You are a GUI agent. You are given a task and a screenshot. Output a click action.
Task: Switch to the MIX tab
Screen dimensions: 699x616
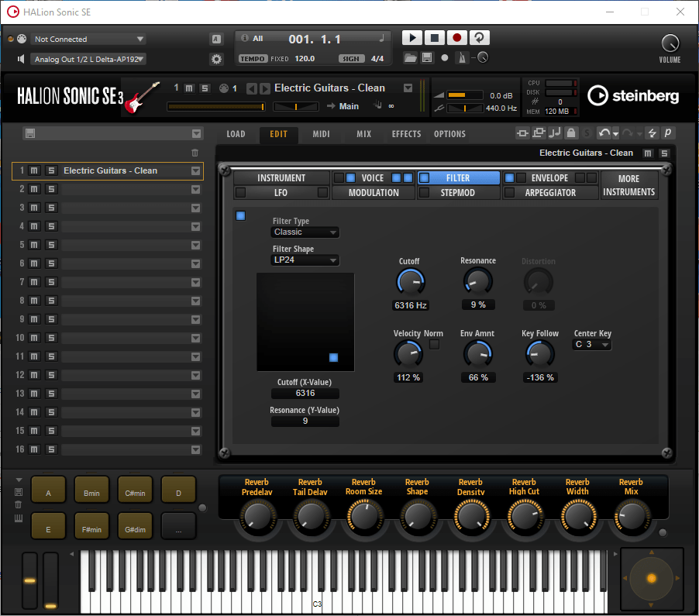(x=363, y=134)
